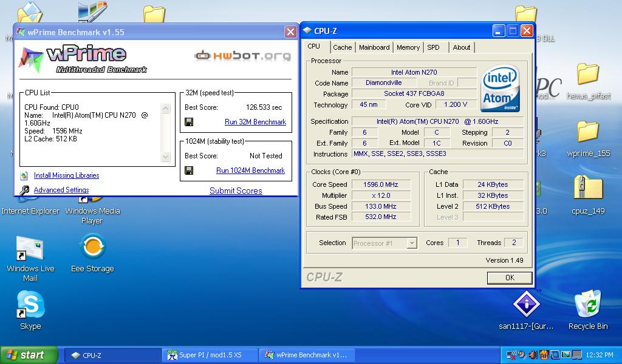
Task: Switch to CPU-Z taskbar button
Action: point(112,356)
